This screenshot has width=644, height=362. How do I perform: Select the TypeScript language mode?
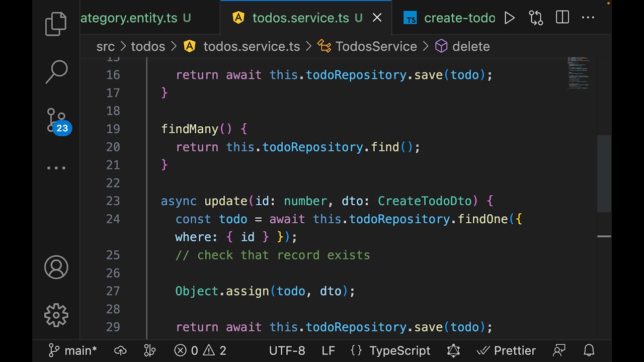pyautogui.click(x=390, y=350)
